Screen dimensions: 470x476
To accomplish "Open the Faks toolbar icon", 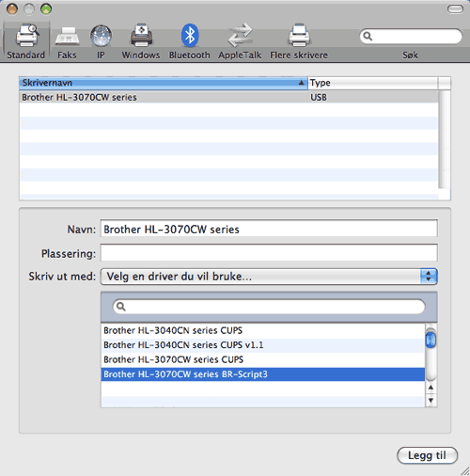I will point(67,36).
